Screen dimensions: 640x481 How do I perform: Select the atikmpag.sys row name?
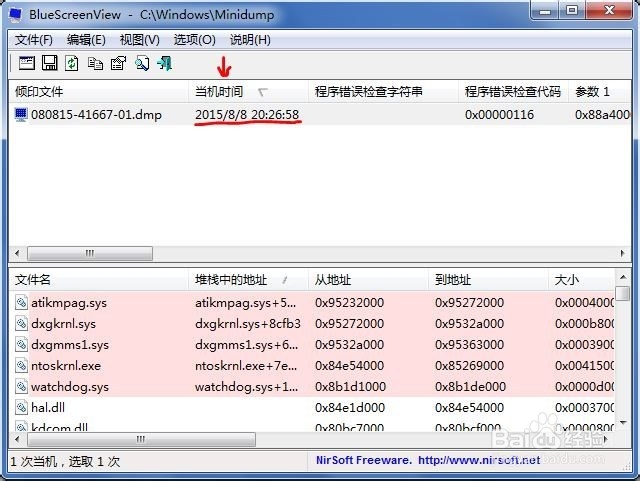tap(69, 303)
